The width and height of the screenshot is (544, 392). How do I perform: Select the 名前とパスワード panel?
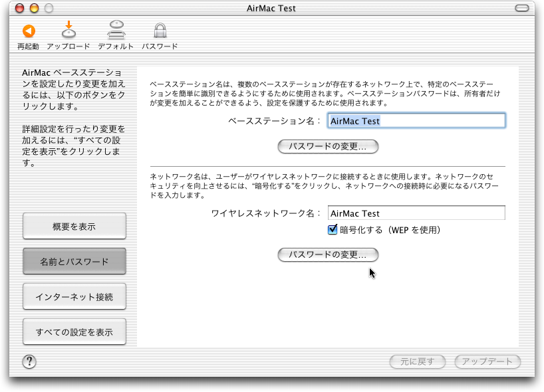click(74, 262)
